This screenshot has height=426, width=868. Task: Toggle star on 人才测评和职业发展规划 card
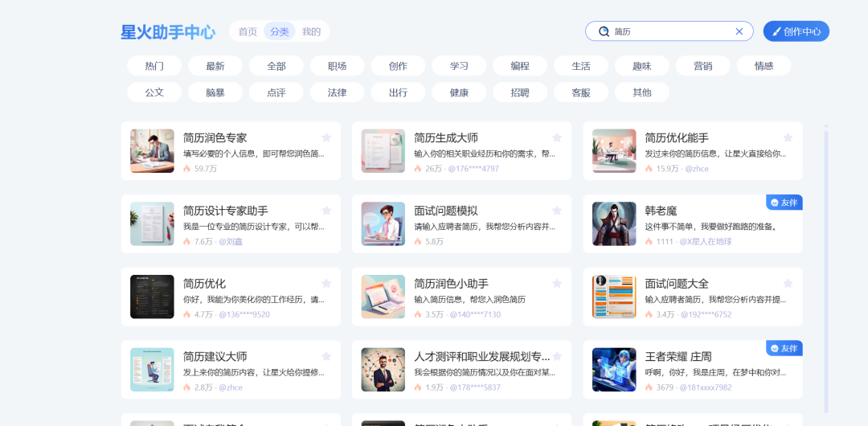(x=557, y=356)
